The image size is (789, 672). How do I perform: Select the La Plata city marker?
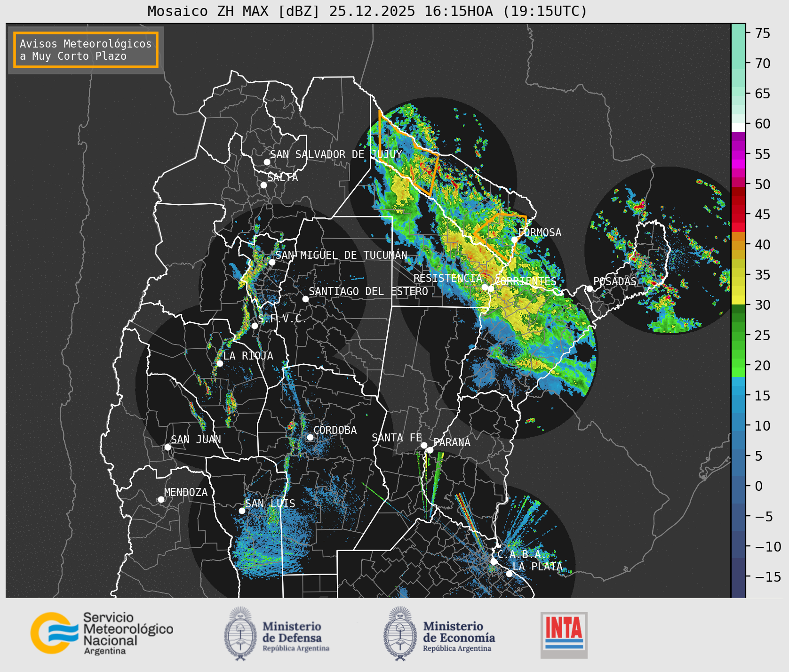pos(509,573)
